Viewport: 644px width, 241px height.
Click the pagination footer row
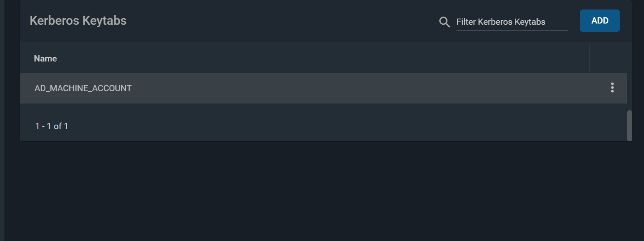(x=323, y=125)
